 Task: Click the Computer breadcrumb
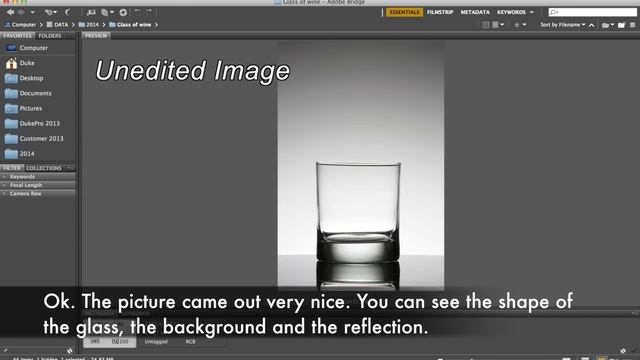[x=20, y=24]
